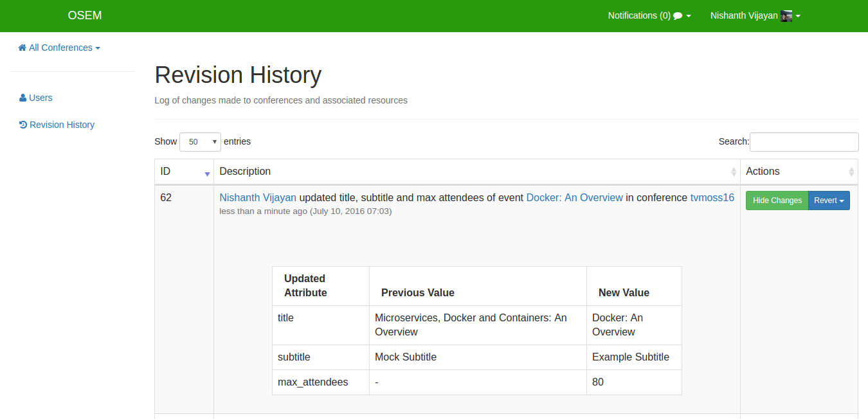The image size is (868, 419).
Task: Click the Description column sort arrows
Action: pyautogui.click(x=734, y=172)
